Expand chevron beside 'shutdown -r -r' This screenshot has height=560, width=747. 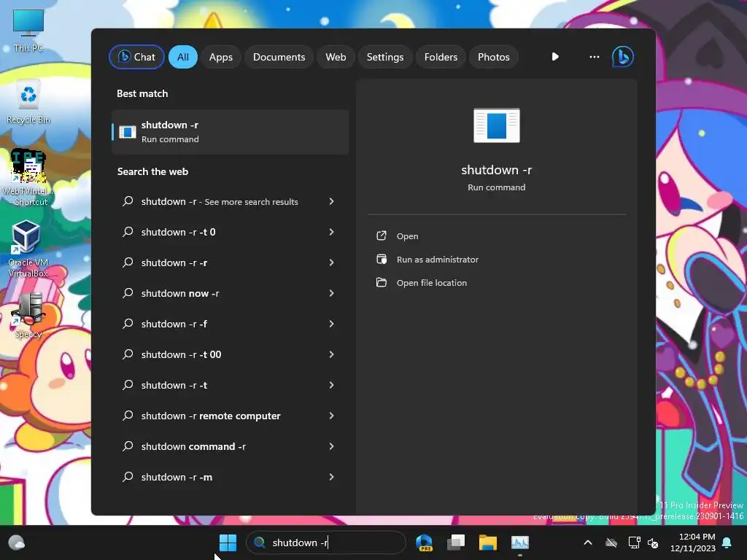coord(332,262)
